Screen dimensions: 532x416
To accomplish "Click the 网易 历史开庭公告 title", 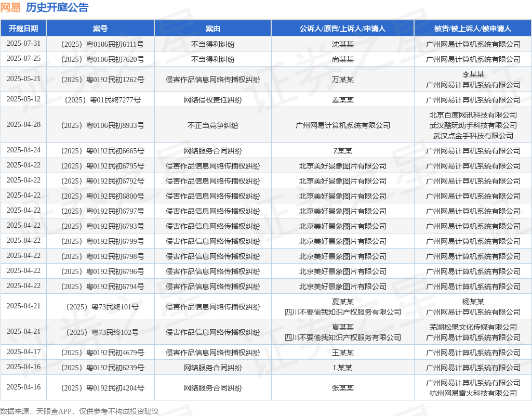I will [45, 7].
